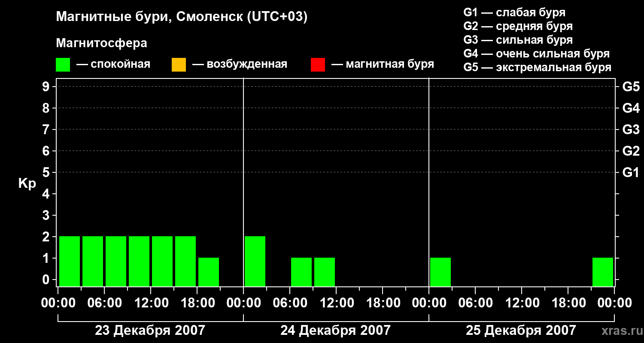Viewport: 644px width, 343px height.
Task: Click the right-axis 'G2' level label
Action: coord(631,151)
